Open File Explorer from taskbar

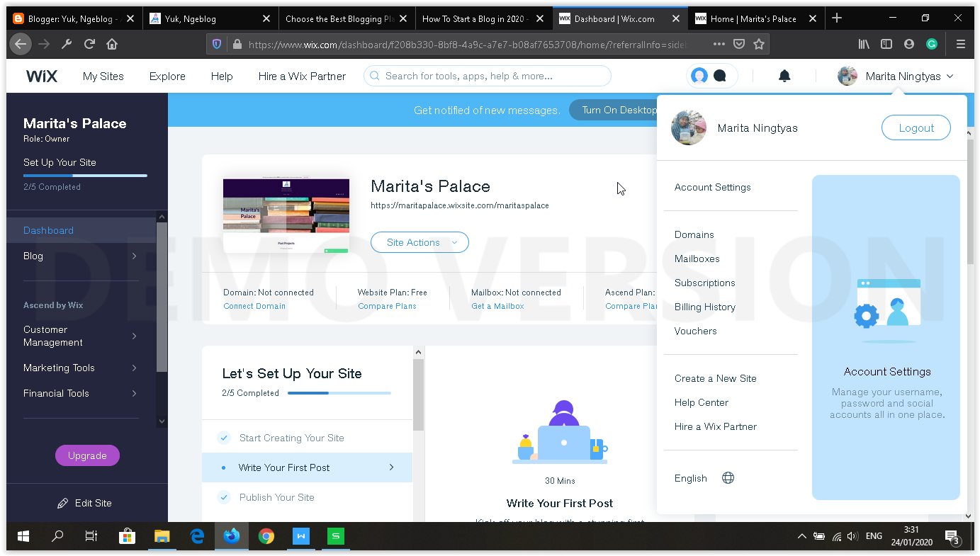[162, 536]
